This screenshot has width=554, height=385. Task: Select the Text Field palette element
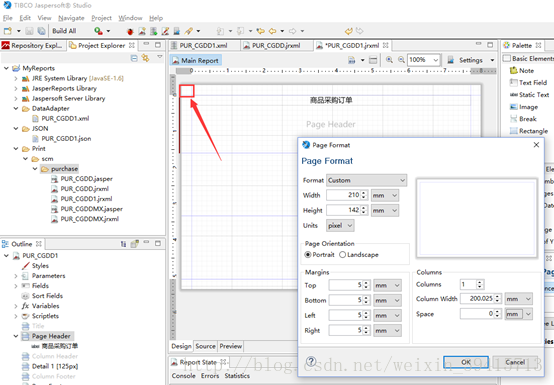point(528,83)
